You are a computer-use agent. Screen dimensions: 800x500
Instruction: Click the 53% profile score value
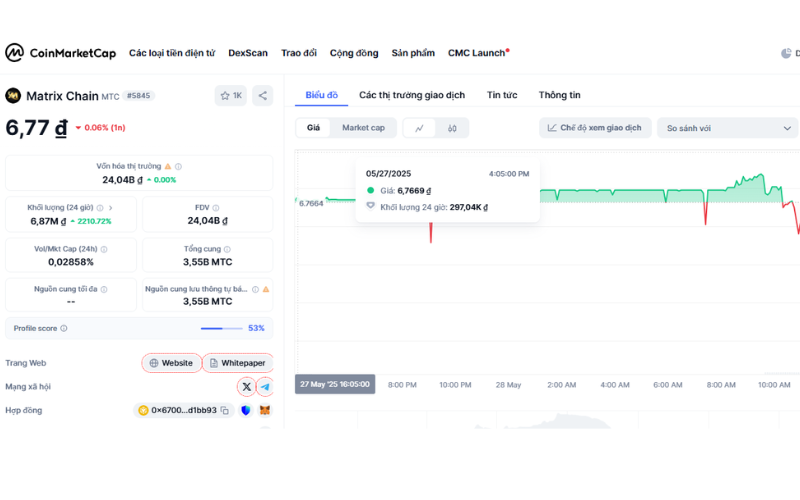tap(256, 328)
